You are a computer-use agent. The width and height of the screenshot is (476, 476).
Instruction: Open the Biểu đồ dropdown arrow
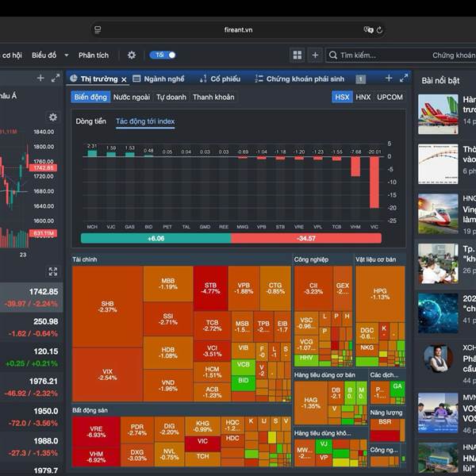67,56
